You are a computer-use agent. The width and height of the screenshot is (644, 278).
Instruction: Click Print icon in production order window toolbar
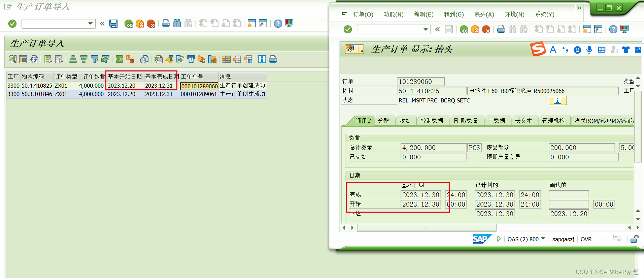pyautogui.click(x=501, y=30)
